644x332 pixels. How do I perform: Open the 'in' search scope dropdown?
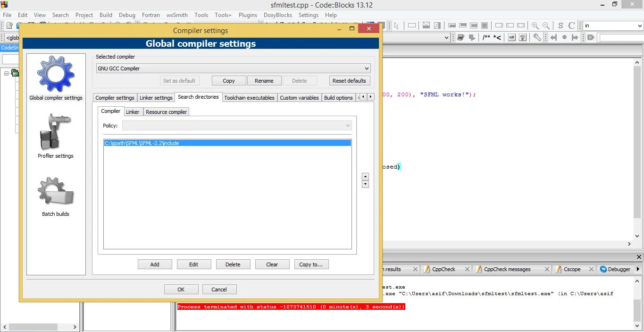point(639,26)
